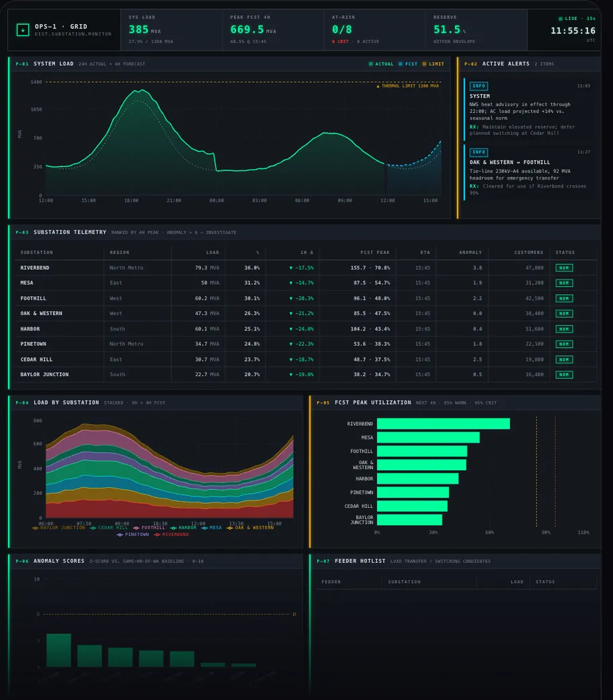Select the FOOTHILL row name in telemetry table
The height and width of the screenshot is (700, 613).
pyautogui.click(x=33, y=298)
